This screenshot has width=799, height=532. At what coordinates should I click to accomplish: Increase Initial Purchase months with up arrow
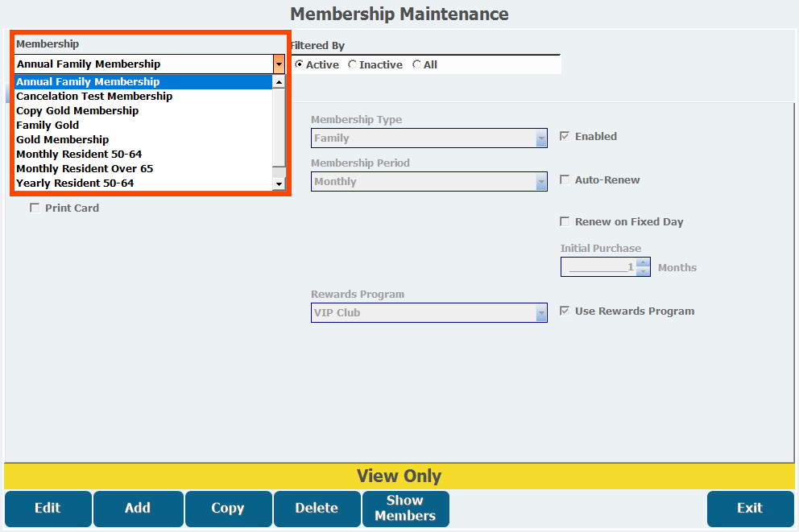643,262
